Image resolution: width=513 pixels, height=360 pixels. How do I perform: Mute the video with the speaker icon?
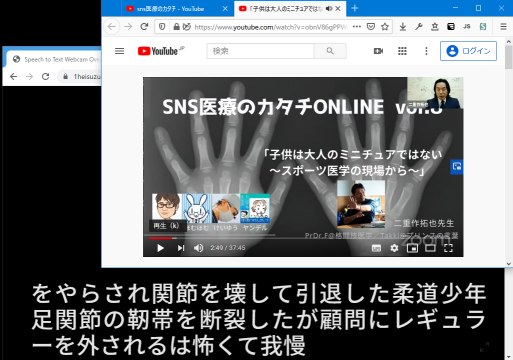[199, 248]
